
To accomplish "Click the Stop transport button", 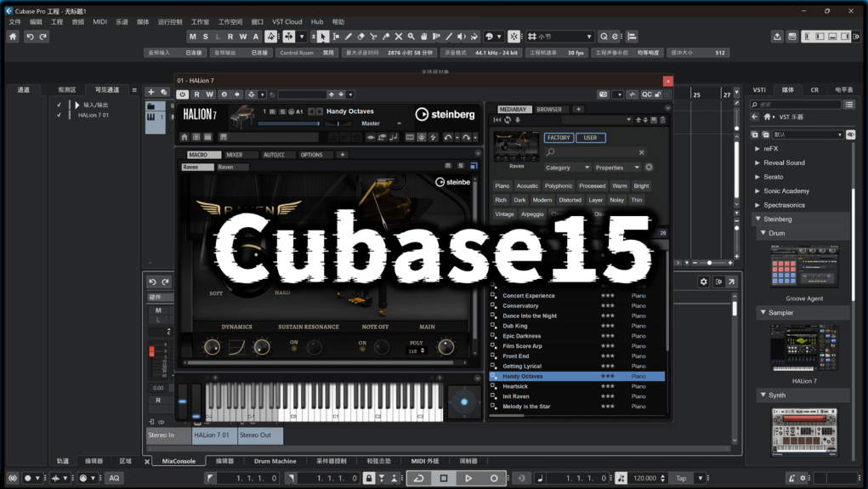I will coord(444,478).
